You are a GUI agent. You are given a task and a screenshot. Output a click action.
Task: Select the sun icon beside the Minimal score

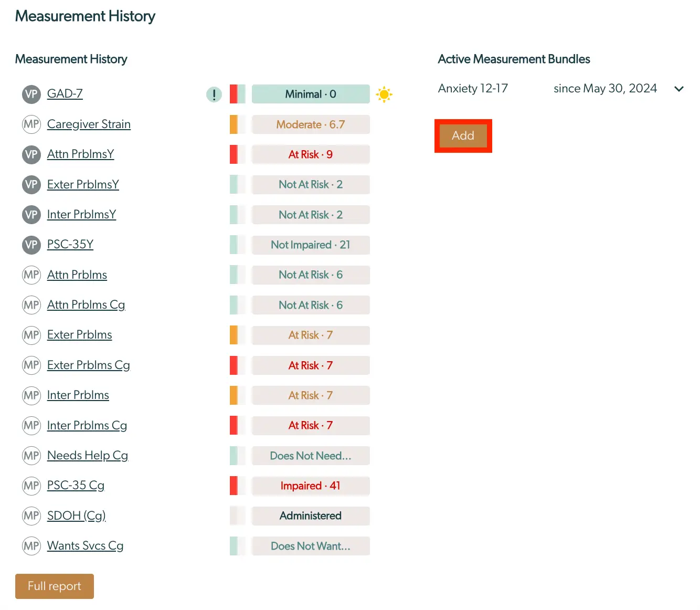click(x=385, y=94)
